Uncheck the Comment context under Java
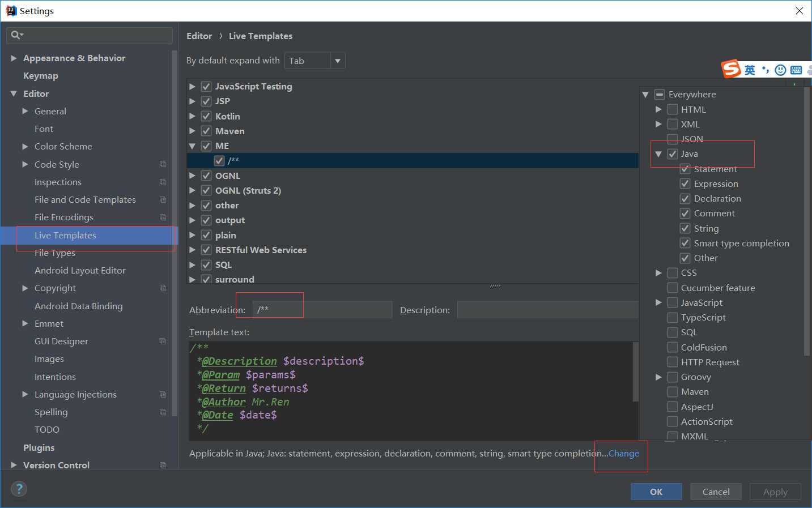The height and width of the screenshot is (508, 812). coord(685,214)
